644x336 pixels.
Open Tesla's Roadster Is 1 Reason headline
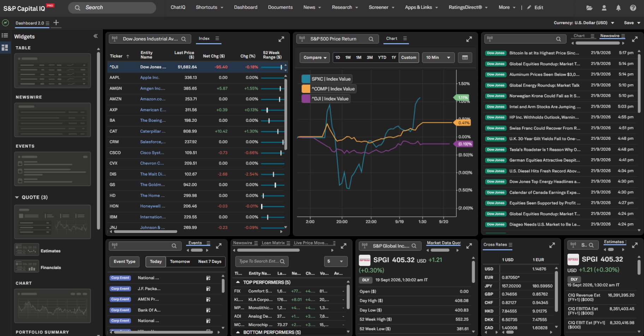(545, 150)
